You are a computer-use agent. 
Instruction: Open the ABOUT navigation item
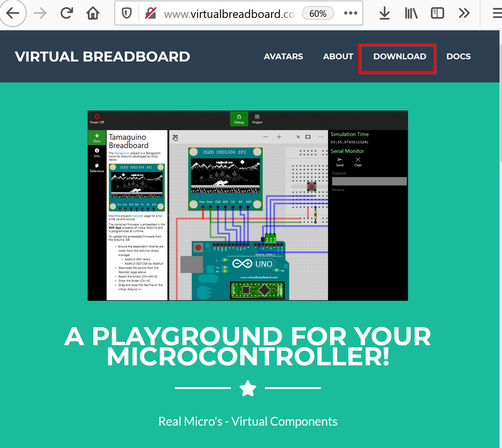click(x=338, y=57)
